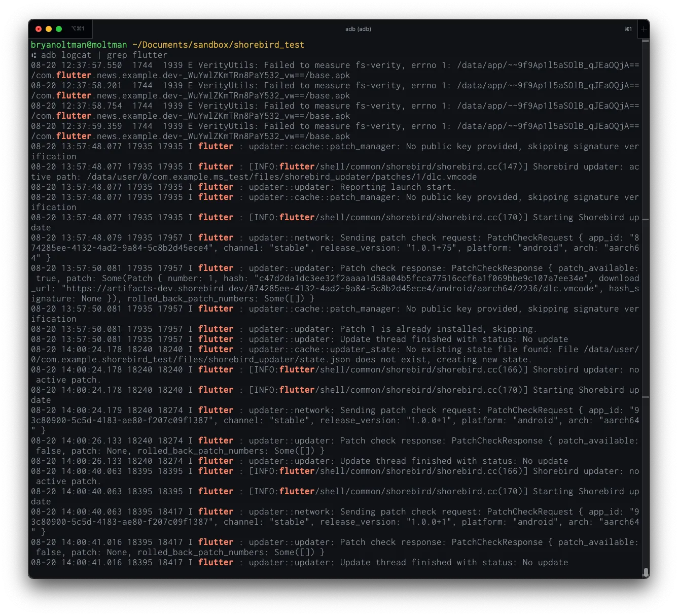Click the ~/Documents/sandbox/shorebird_test path
The height and width of the screenshot is (616, 678).
(219, 45)
